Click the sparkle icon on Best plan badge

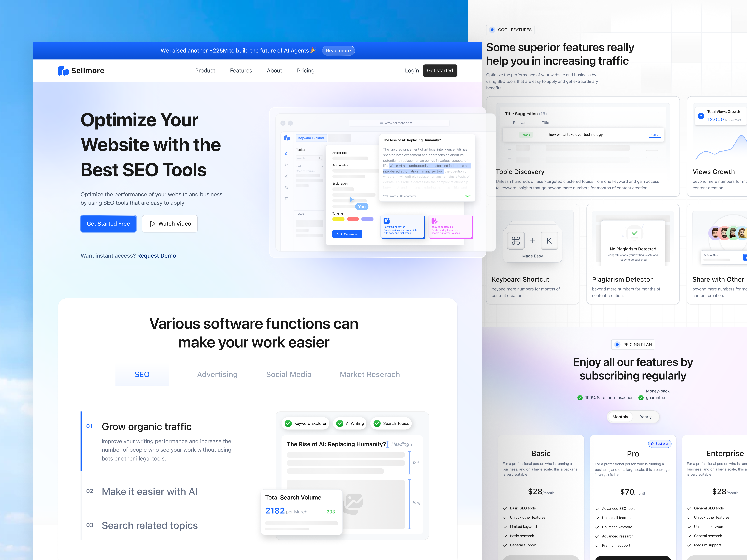click(x=652, y=444)
